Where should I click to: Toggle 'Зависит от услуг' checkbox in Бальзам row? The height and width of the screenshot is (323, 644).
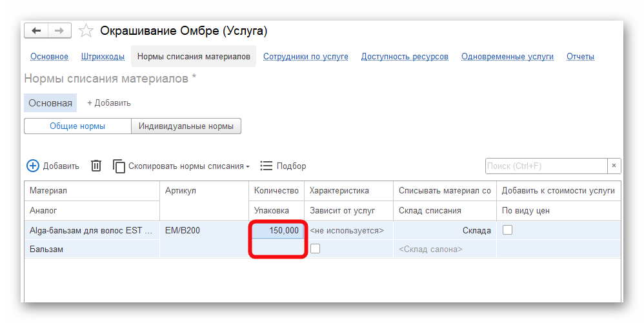[315, 248]
